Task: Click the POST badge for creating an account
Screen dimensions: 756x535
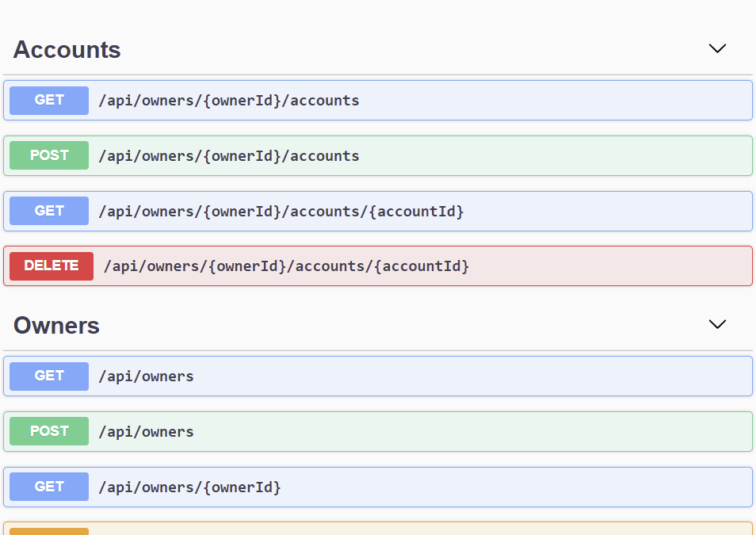Action: click(49, 155)
